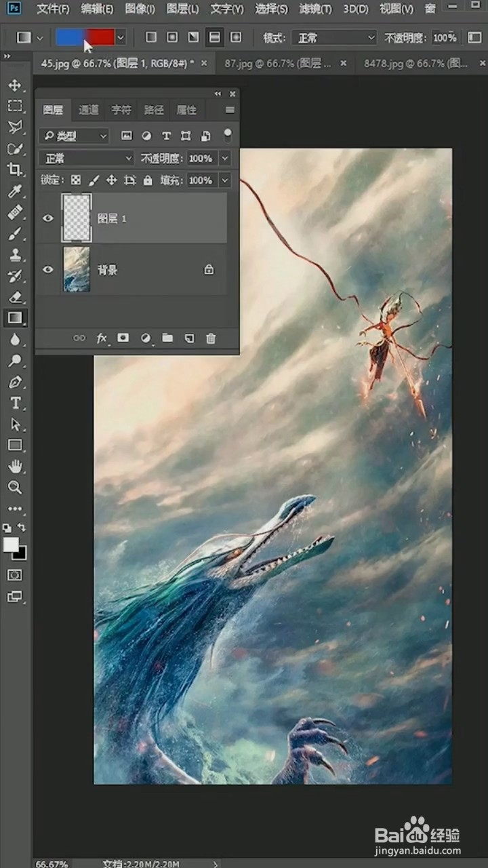Swap foreground and background colors
The width and height of the screenshot is (488, 868).
pyautogui.click(x=22, y=527)
